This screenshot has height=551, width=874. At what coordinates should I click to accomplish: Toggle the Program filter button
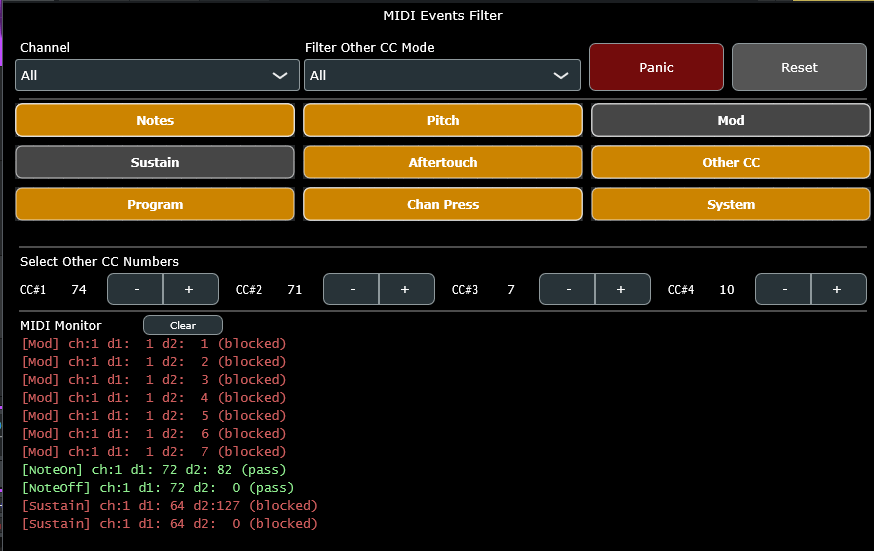pos(155,204)
